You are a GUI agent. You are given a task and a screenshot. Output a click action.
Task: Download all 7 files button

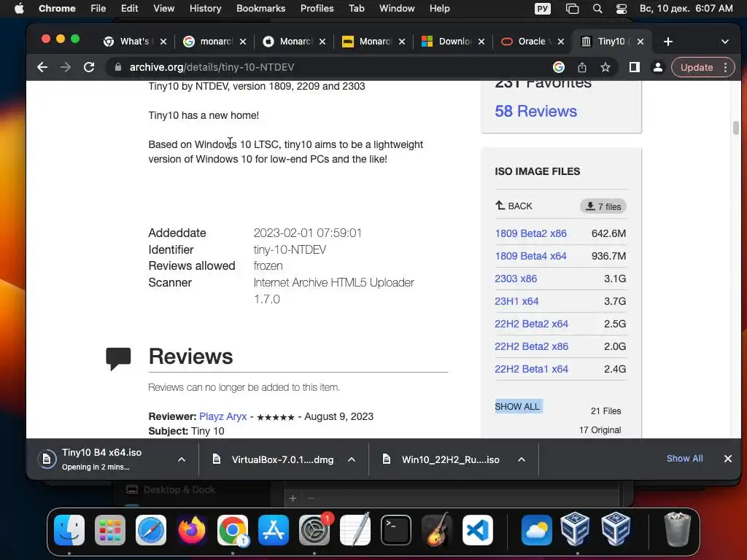[603, 206]
